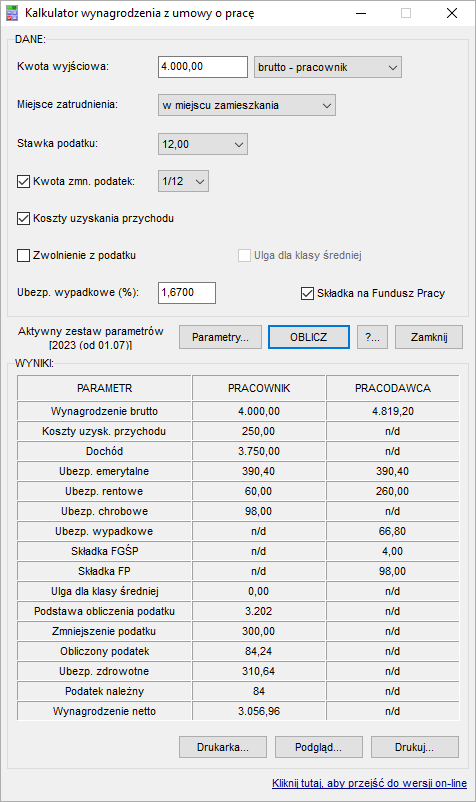Screen dimensions: 476x802
Task: Open Drukarka... printer settings
Action: click(x=223, y=747)
